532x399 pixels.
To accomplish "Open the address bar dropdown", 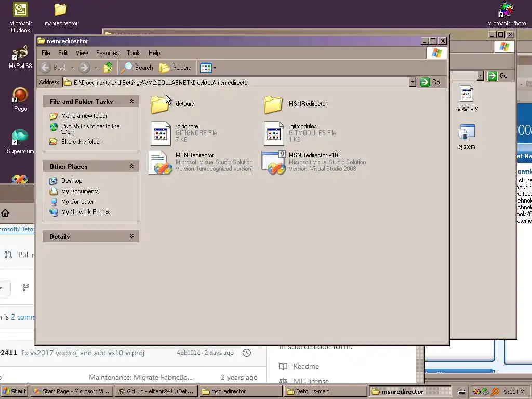I will click(x=412, y=82).
